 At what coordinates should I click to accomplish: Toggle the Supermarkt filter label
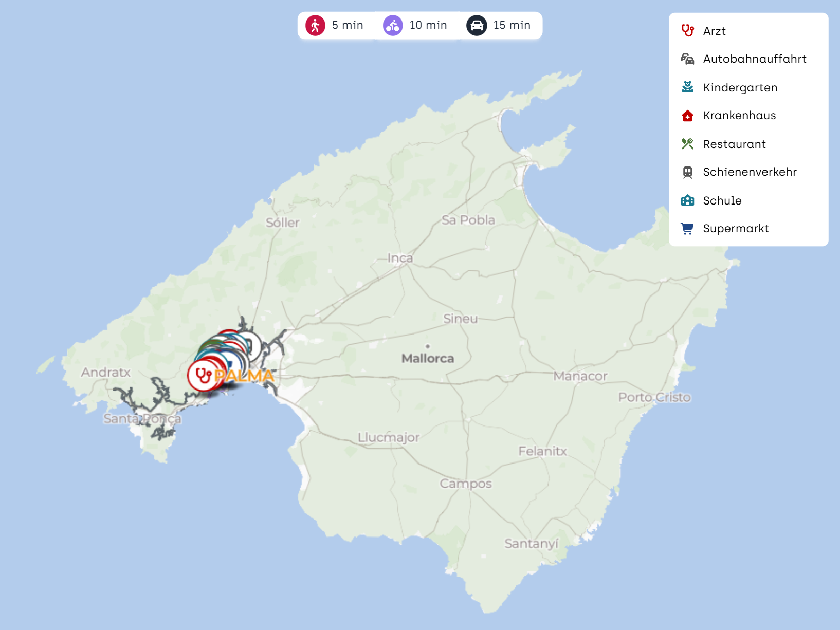point(736,229)
